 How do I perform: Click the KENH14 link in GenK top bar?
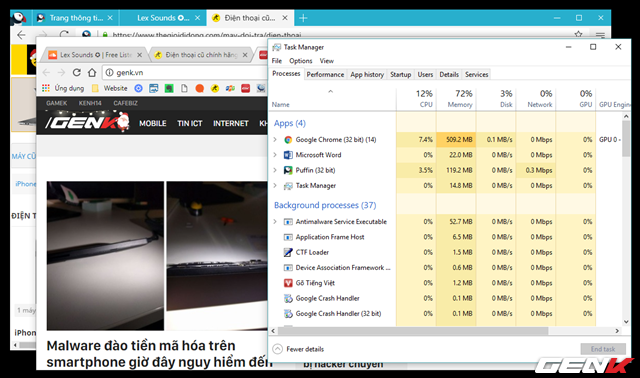(90, 103)
